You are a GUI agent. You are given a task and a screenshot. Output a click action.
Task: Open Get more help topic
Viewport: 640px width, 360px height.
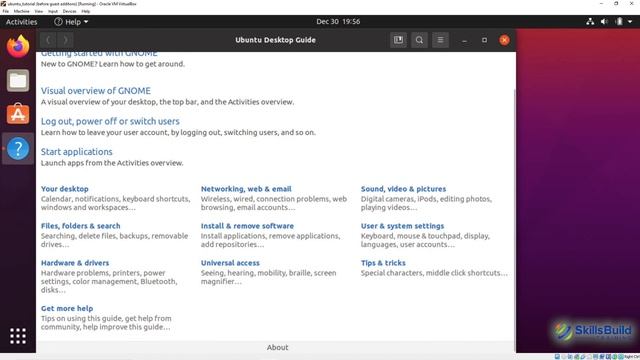(67, 308)
